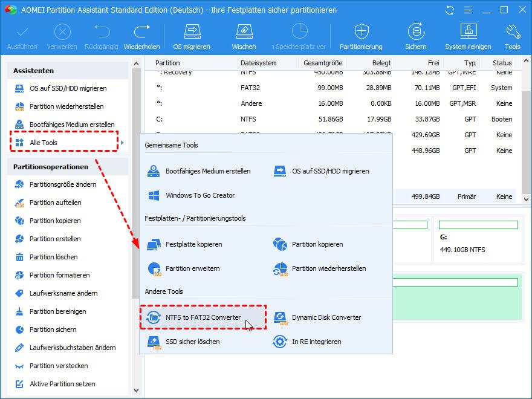Sort by the Status column header

pyautogui.click(x=502, y=63)
